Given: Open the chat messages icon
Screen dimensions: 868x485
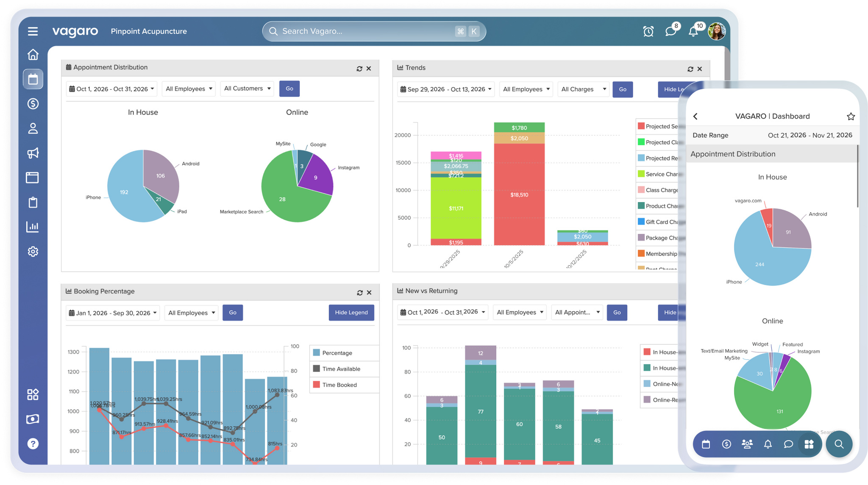Looking at the screenshot, I should pyautogui.click(x=670, y=31).
